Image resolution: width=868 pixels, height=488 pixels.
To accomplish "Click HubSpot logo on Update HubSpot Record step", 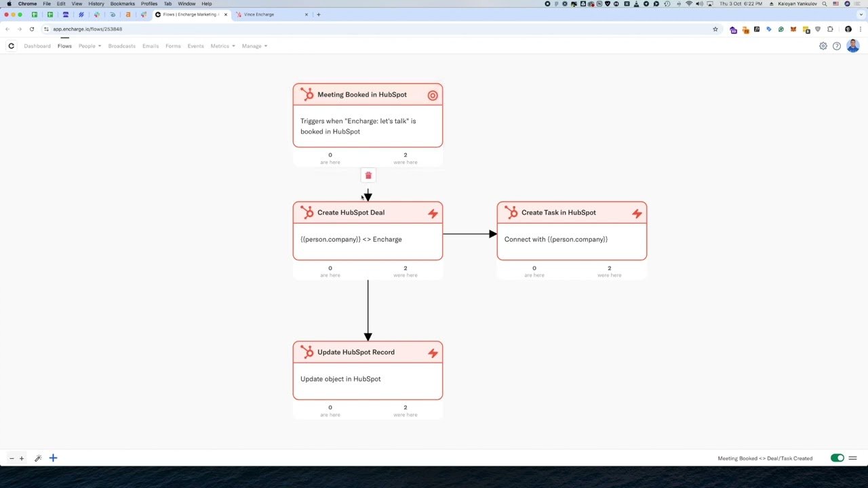I will pos(307,352).
